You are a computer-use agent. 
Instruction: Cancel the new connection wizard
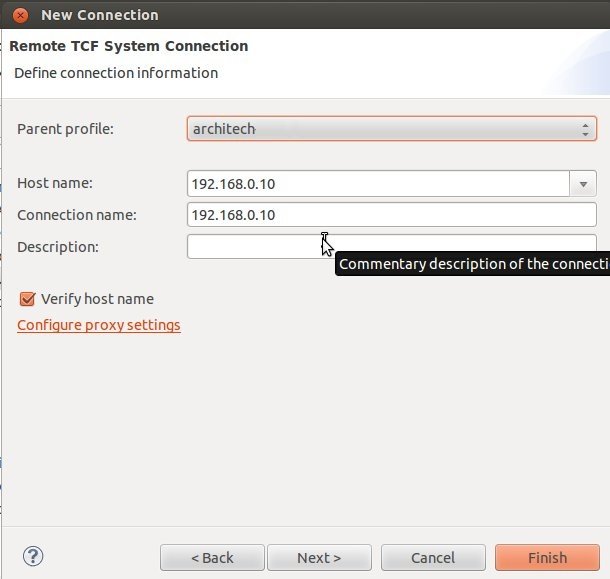click(433, 558)
